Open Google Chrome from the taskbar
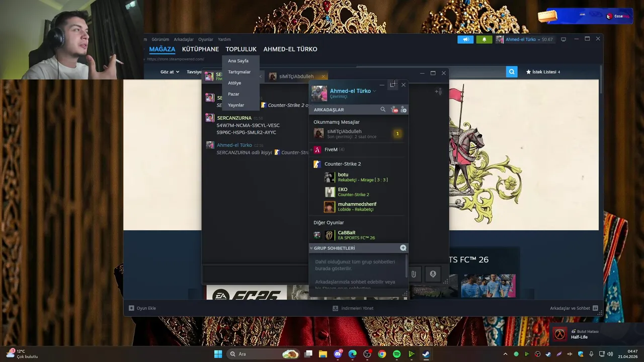 coord(382,354)
